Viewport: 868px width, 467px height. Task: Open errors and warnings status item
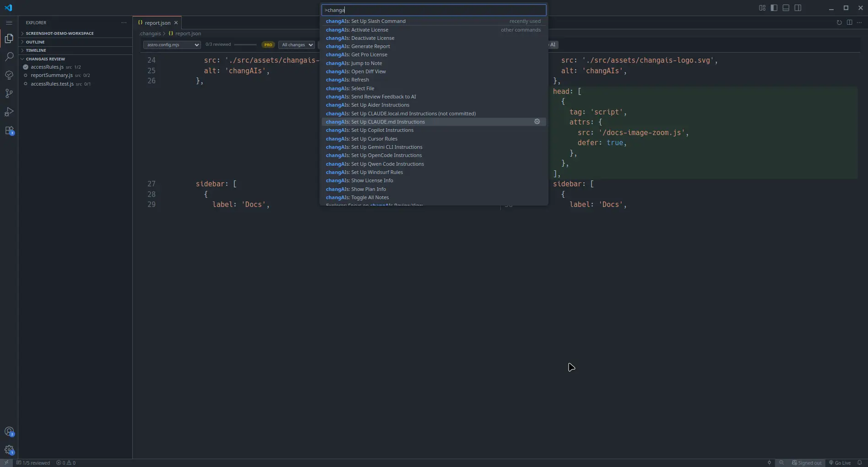[x=66, y=463]
